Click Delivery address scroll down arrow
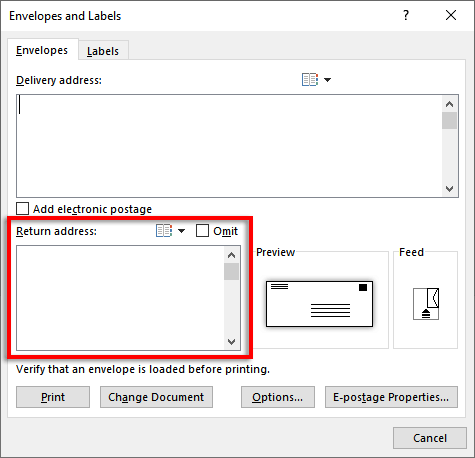 (449, 189)
